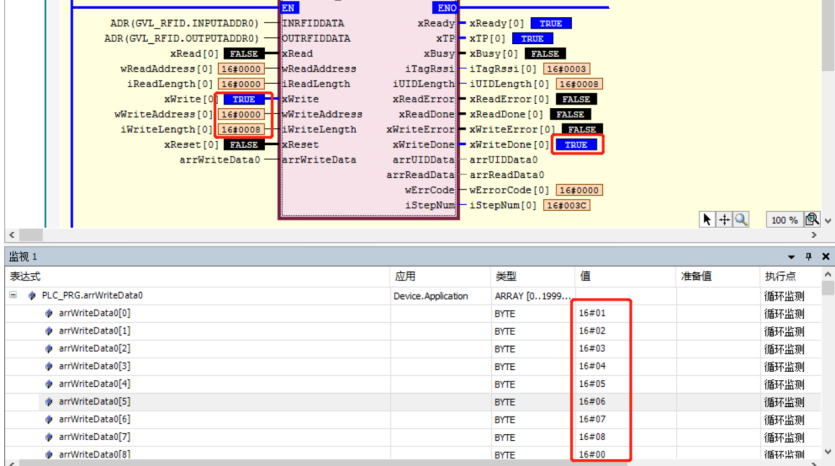835x466 pixels.
Task: Pin the 监视 1 watch panel
Action: 809,257
